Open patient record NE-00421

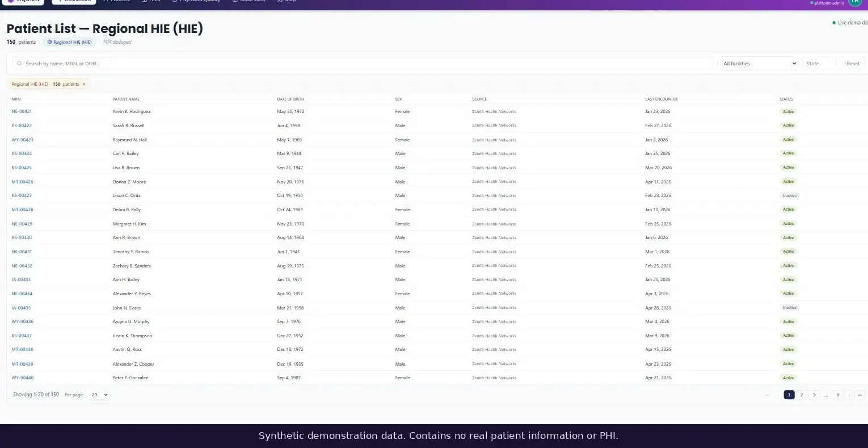22,112
